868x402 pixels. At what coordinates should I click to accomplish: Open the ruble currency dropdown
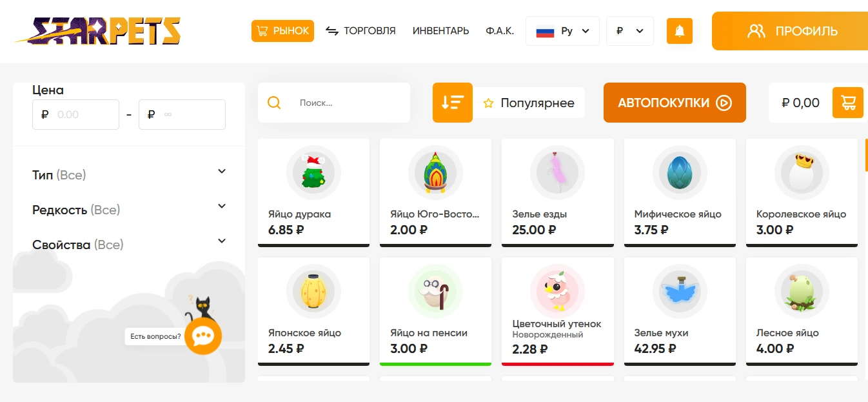pos(630,31)
